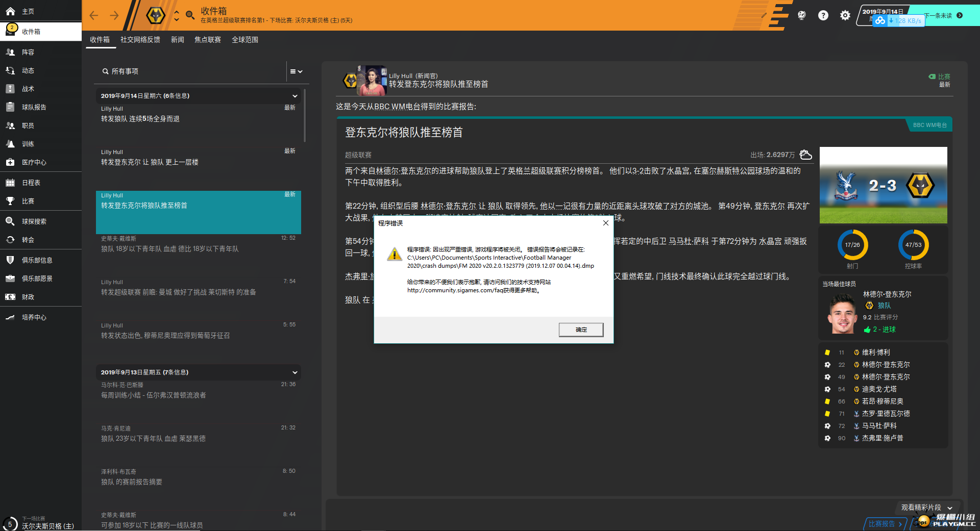
Task: Open the 狼队 team link under best player
Action: (884, 306)
